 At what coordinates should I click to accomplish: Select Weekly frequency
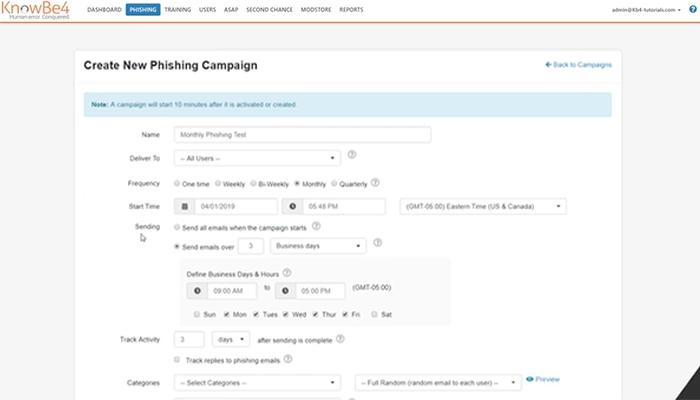coord(218,183)
